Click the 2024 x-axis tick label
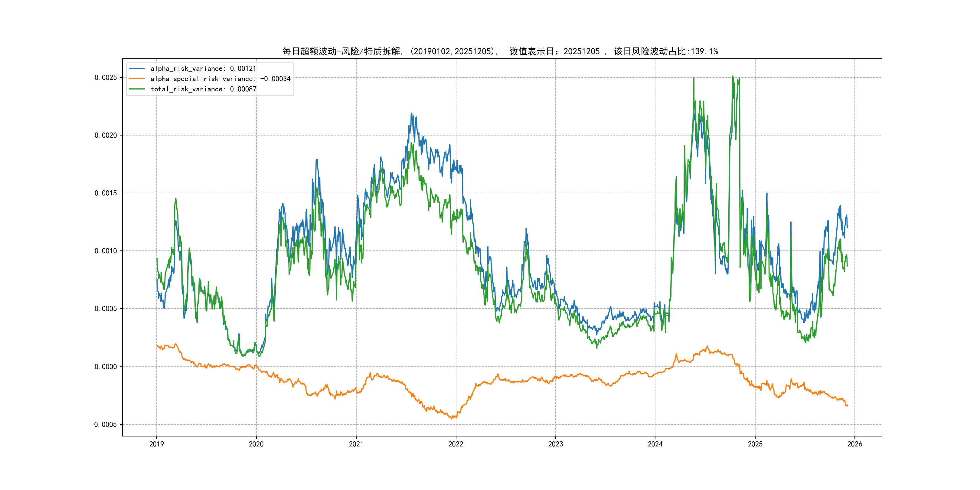The width and height of the screenshot is (980, 490). [655, 444]
